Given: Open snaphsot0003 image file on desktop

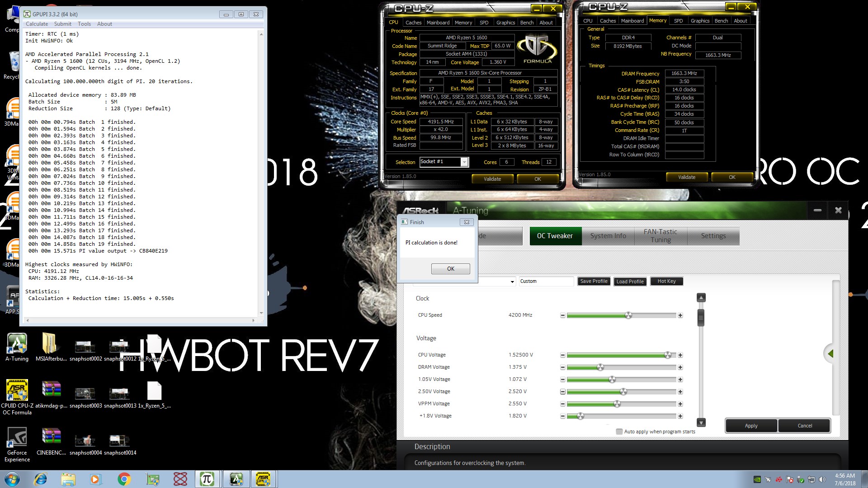Looking at the screenshot, I should [85, 397].
